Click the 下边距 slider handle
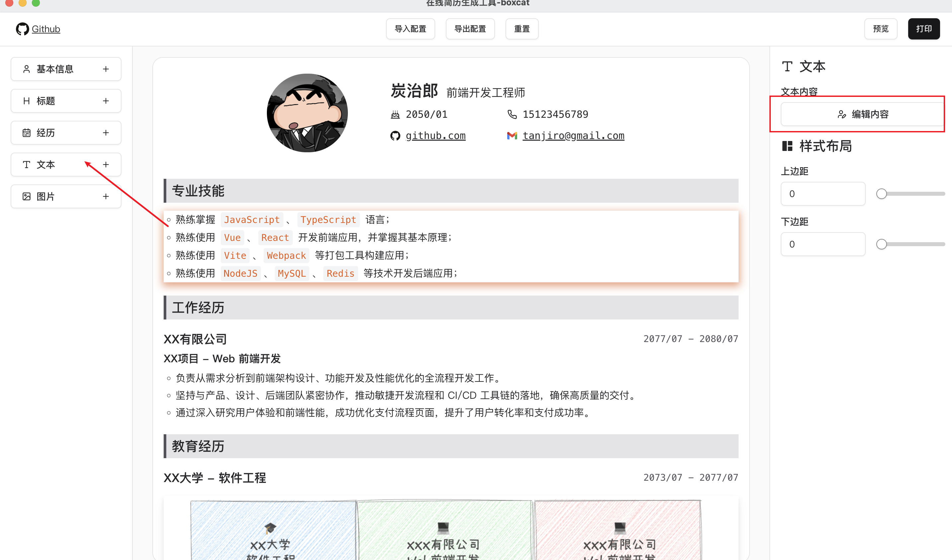The height and width of the screenshot is (560, 952). pyautogui.click(x=881, y=244)
